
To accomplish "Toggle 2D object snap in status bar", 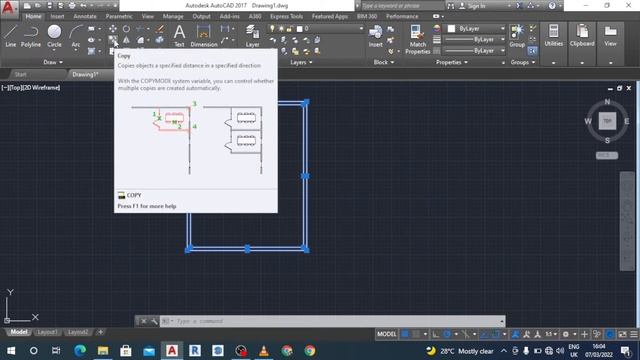I will pyautogui.click(x=496, y=334).
